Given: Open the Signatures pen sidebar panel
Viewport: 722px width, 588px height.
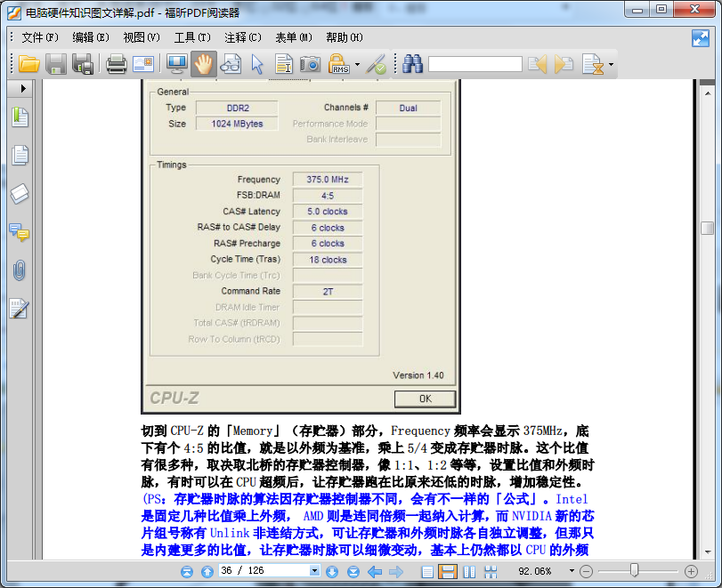Looking at the screenshot, I should click(x=20, y=309).
